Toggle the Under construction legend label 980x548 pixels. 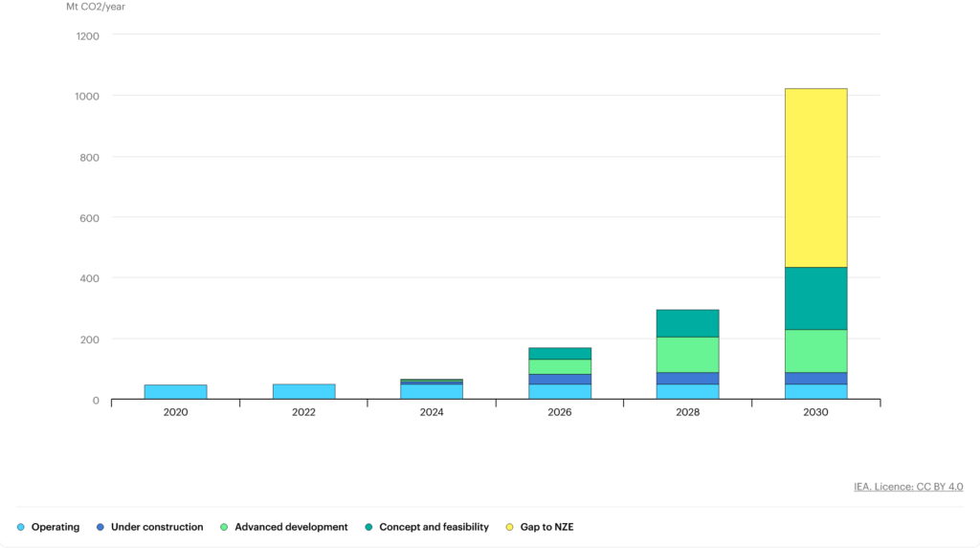(x=157, y=527)
